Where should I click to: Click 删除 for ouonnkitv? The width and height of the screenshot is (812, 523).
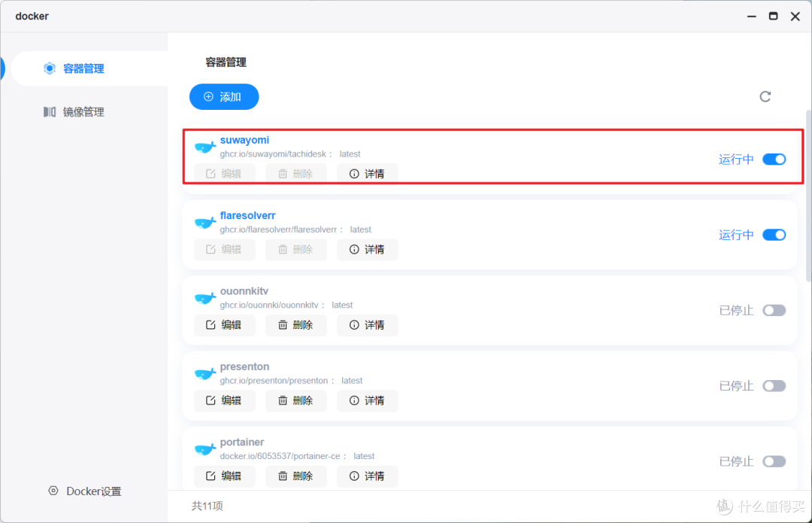click(x=295, y=325)
